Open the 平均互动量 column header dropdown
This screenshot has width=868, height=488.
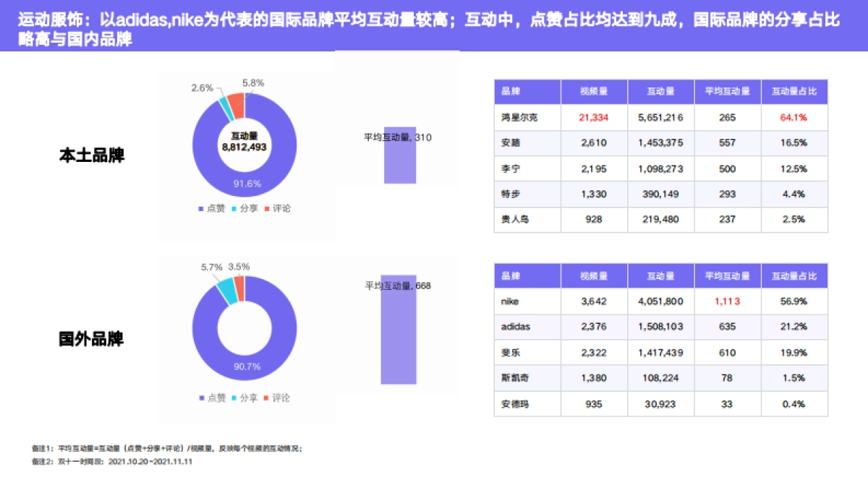tap(727, 92)
